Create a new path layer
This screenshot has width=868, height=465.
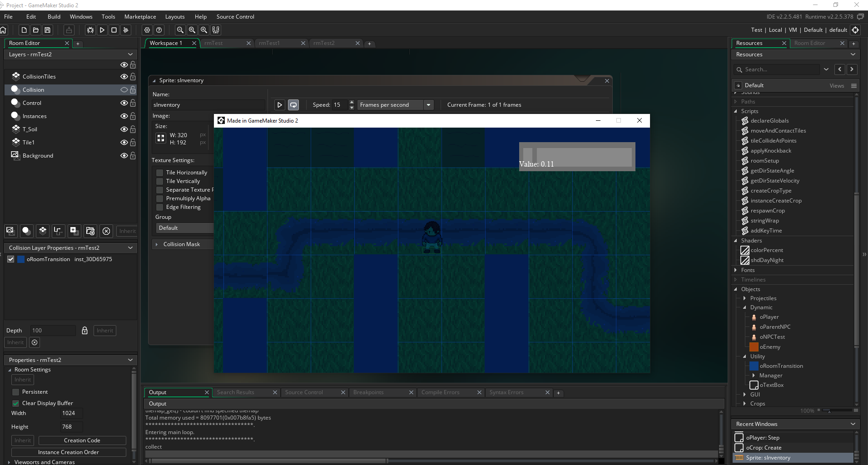(x=58, y=231)
